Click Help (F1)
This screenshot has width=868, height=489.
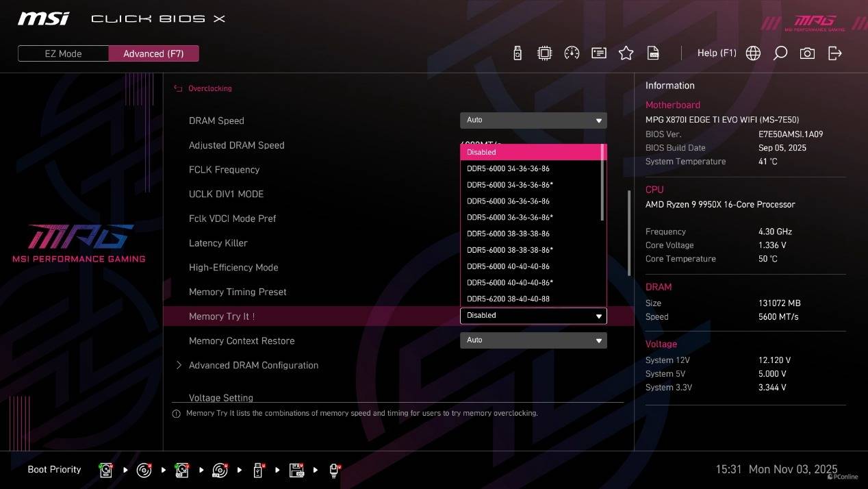point(716,53)
